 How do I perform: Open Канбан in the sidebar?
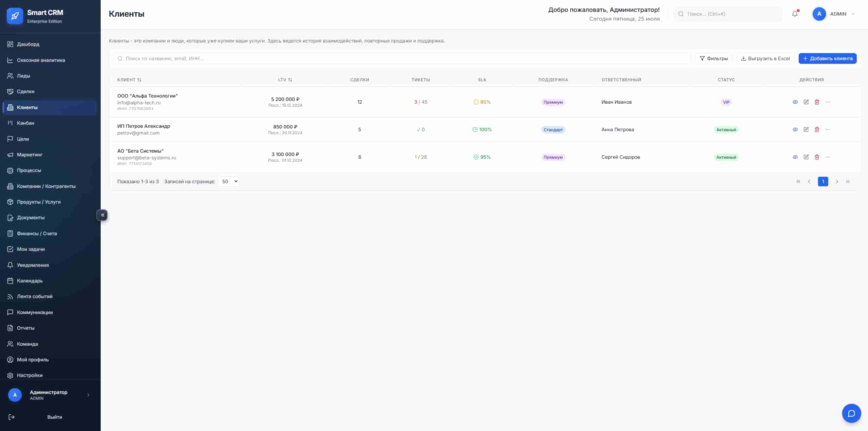[26, 123]
